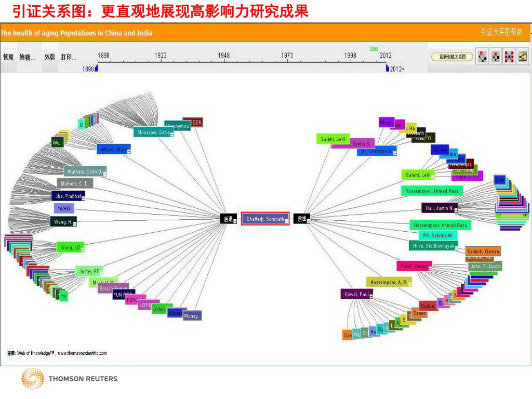This screenshot has width=532, height=399.
Task: Select the red-column star layout icon
Action: (509, 57)
